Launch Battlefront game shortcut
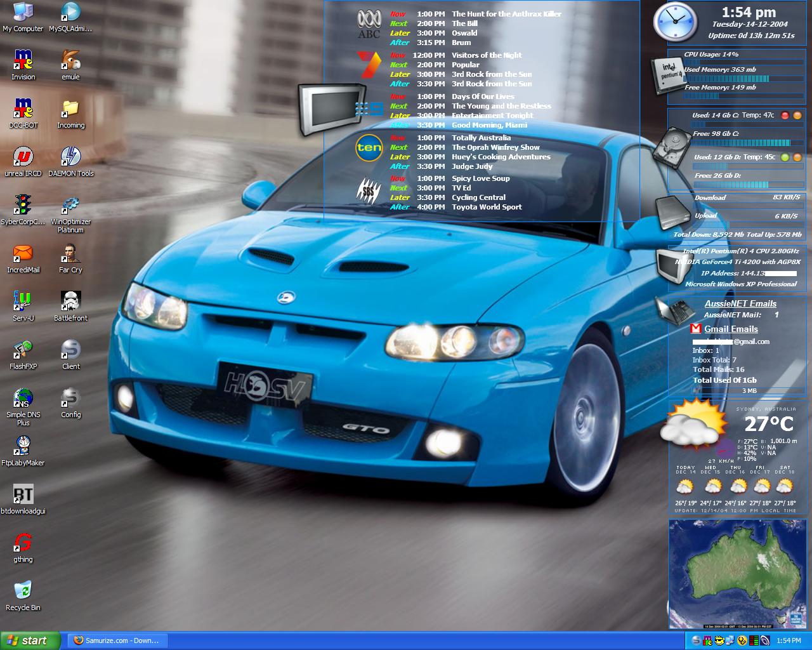The width and height of the screenshot is (812, 650). pos(70,307)
